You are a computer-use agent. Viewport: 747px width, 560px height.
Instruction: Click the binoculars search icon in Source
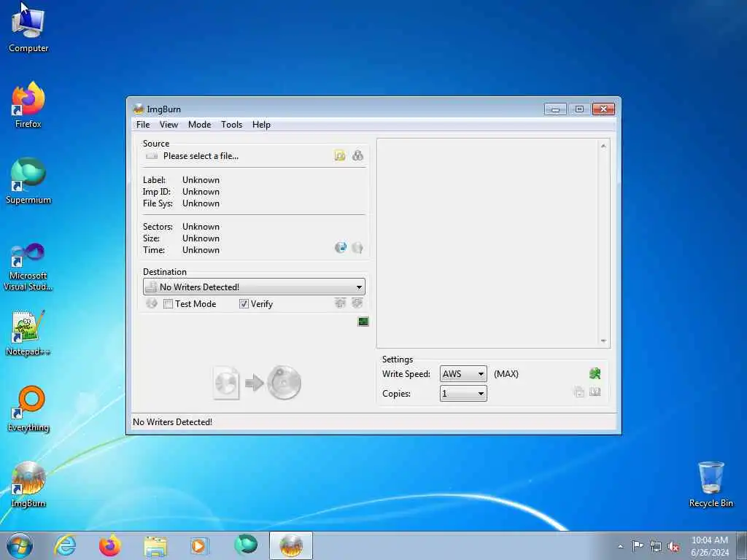pos(357,155)
